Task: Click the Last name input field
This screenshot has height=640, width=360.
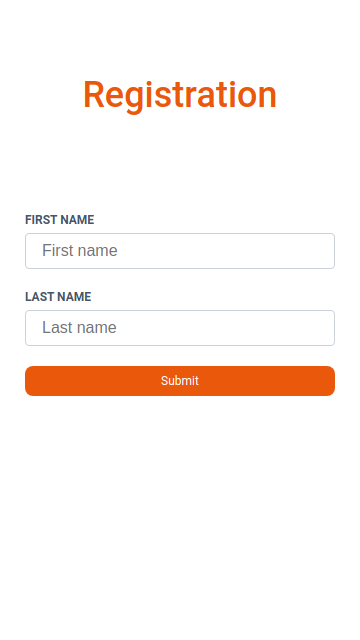Action: (x=180, y=328)
